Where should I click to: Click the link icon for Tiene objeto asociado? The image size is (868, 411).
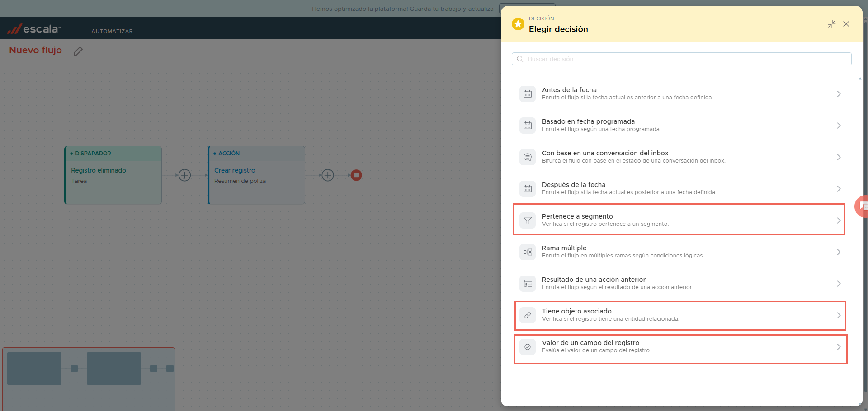528,315
